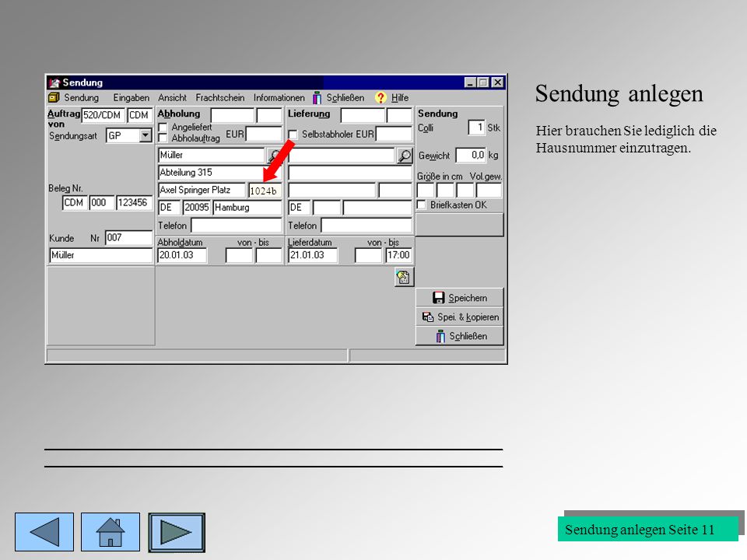Advance to the next slide with forward arrow

tap(177, 532)
